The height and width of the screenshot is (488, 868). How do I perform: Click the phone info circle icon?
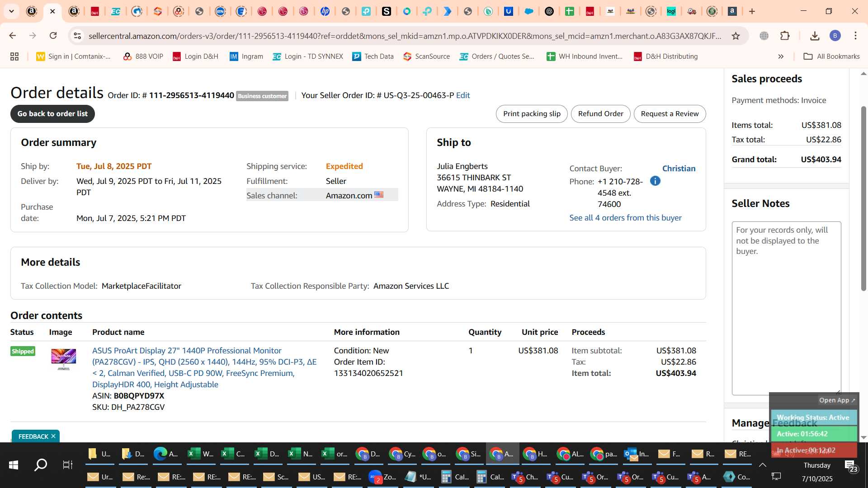(x=655, y=181)
